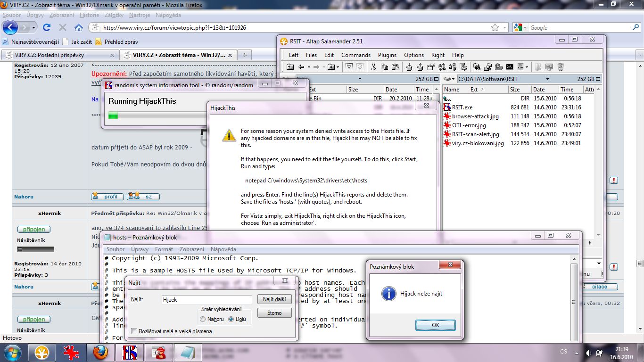Open the right panel drive selector dropdown

(x=449, y=79)
